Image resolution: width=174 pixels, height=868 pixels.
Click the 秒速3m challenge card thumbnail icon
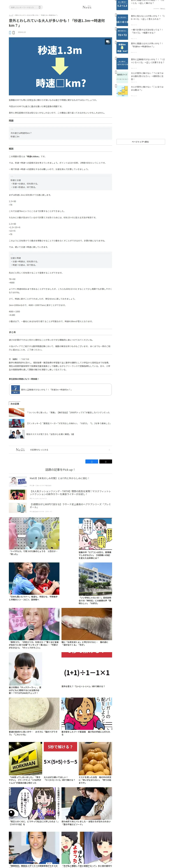pos(15,390)
